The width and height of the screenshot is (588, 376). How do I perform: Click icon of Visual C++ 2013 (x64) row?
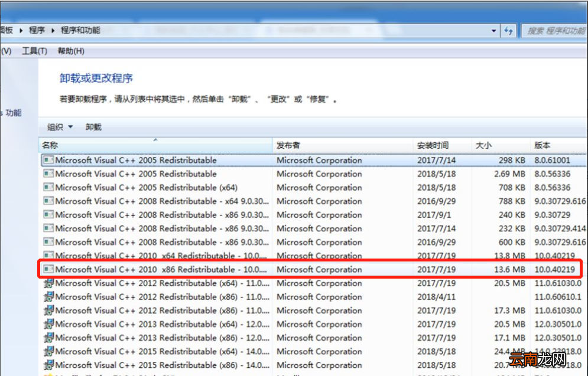tap(48, 324)
